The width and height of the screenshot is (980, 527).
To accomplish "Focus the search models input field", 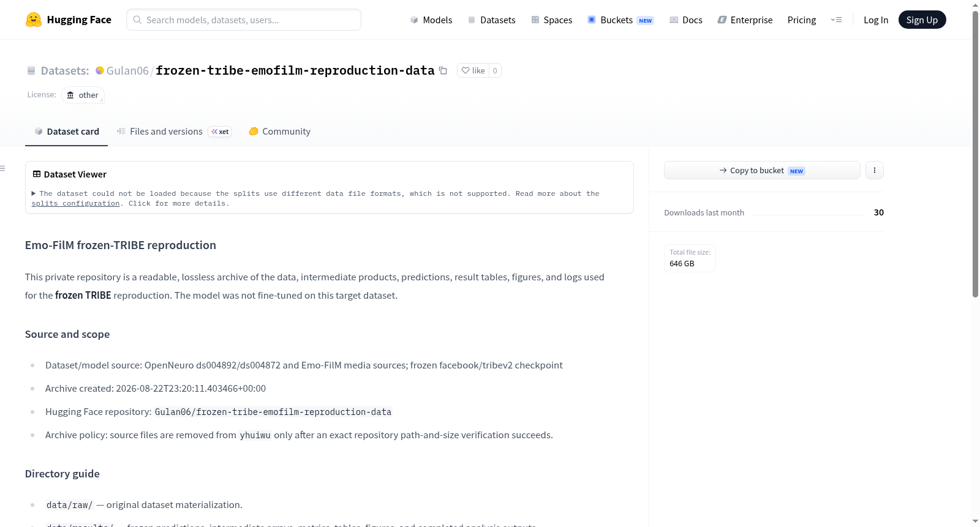I will pyautogui.click(x=244, y=20).
